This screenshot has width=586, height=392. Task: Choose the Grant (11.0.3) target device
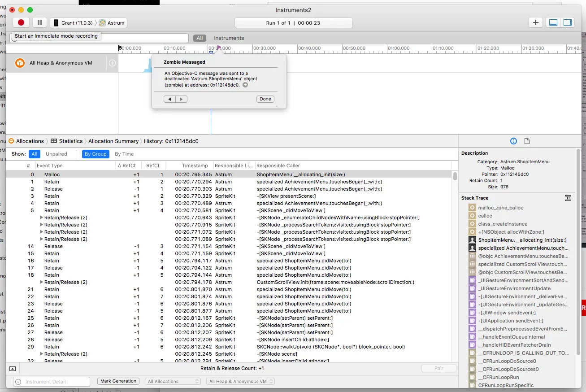tap(73, 23)
